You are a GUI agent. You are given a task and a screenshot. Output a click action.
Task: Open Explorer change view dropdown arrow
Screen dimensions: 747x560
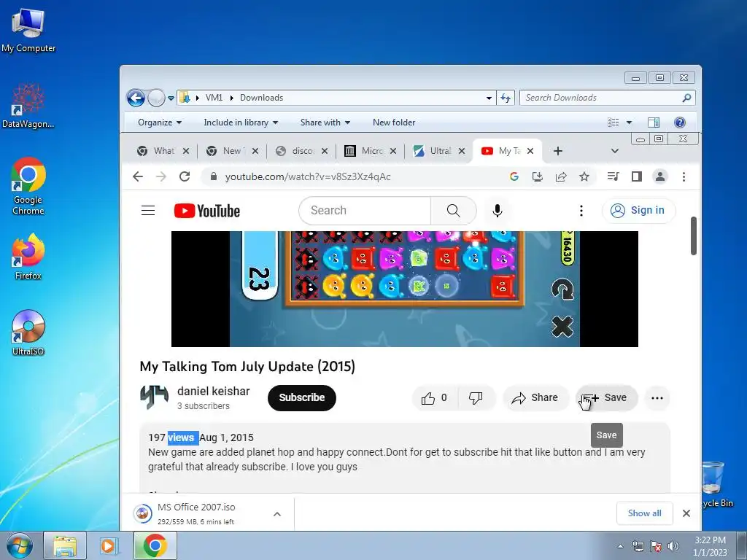(x=629, y=122)
